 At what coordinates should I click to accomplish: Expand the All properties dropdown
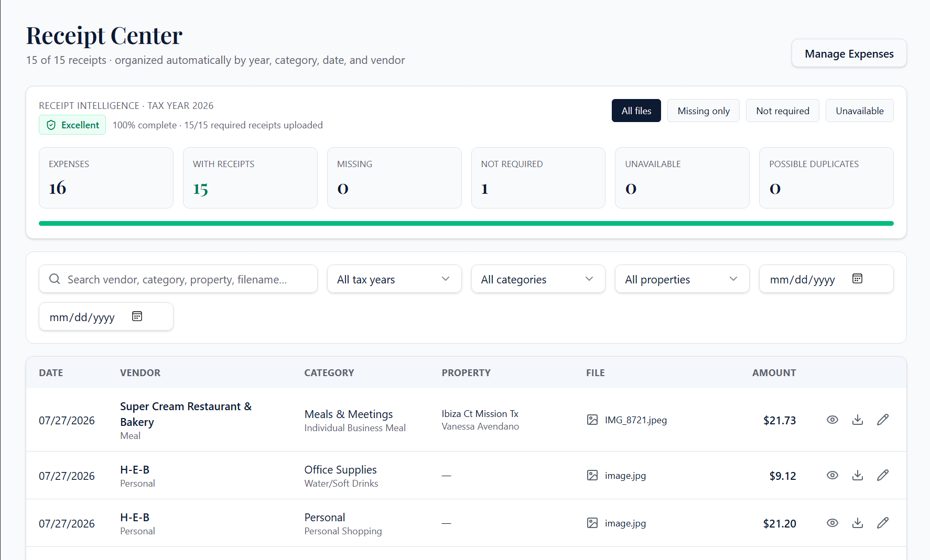(682, 279)
